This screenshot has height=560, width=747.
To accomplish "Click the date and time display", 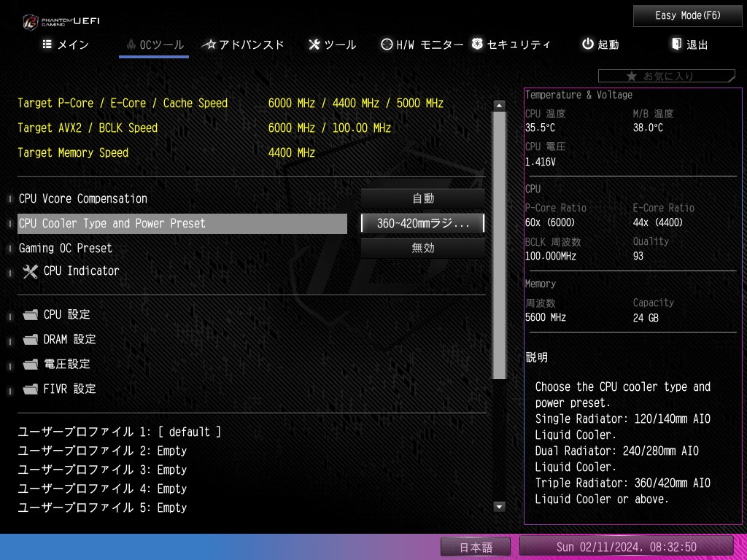I will (x=627, y=547).
